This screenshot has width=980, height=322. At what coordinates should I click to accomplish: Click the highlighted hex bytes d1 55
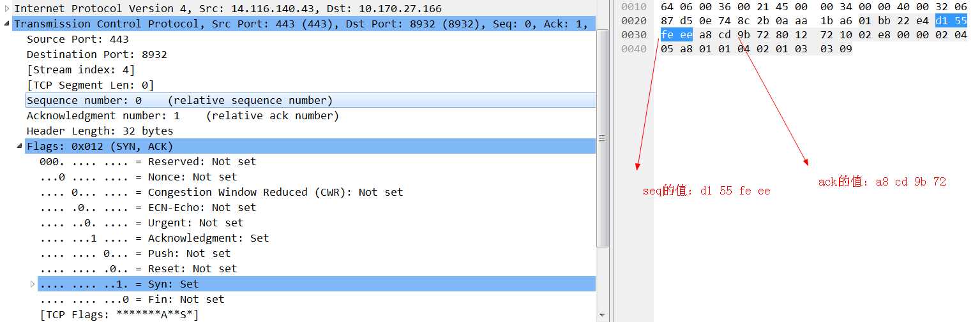(x=951, y=21)
